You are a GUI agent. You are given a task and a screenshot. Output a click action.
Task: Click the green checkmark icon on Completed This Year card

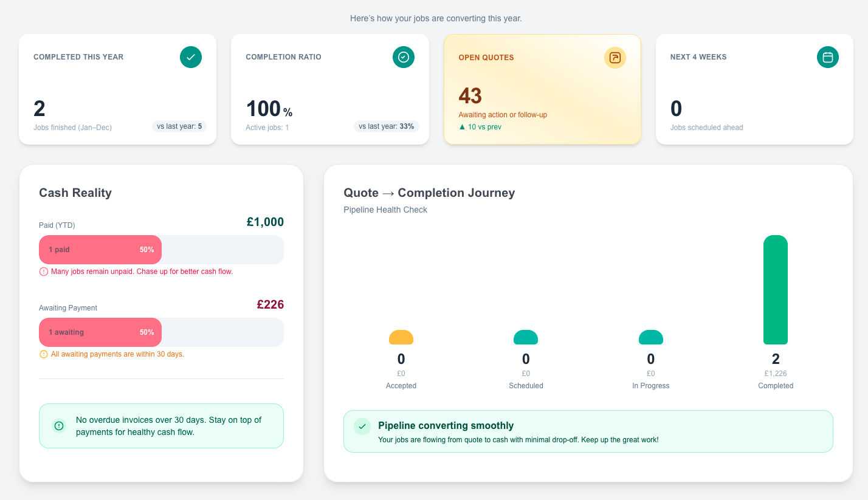(190, 57)
